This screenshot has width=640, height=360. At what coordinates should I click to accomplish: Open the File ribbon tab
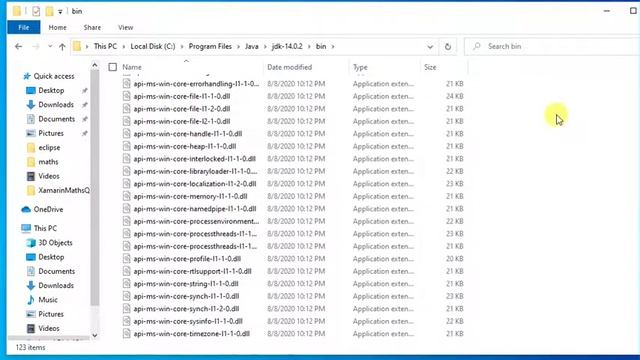tap(24, 27)
